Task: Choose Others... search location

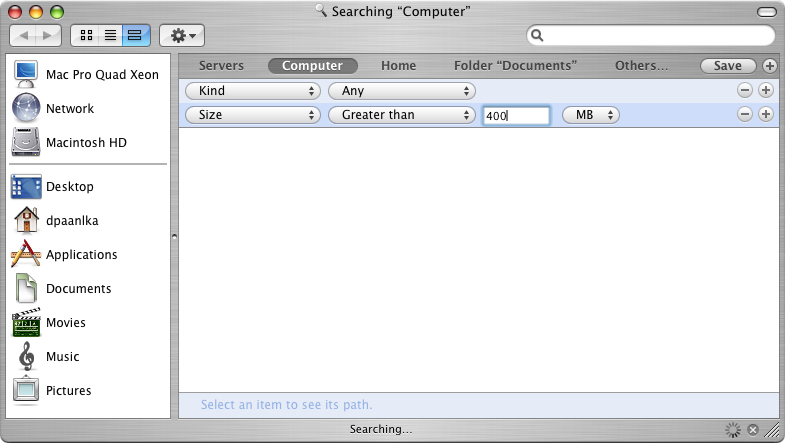Action: point(641,66)
